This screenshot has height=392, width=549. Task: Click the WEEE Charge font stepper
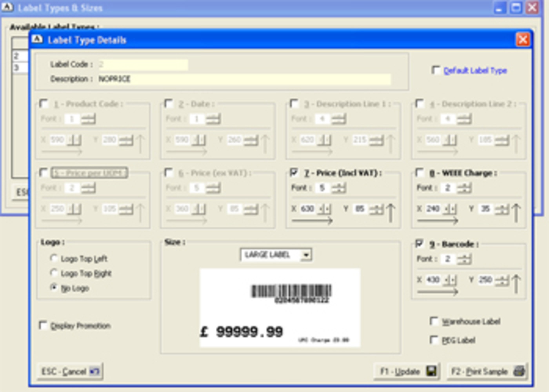click(x=464, y=188)
